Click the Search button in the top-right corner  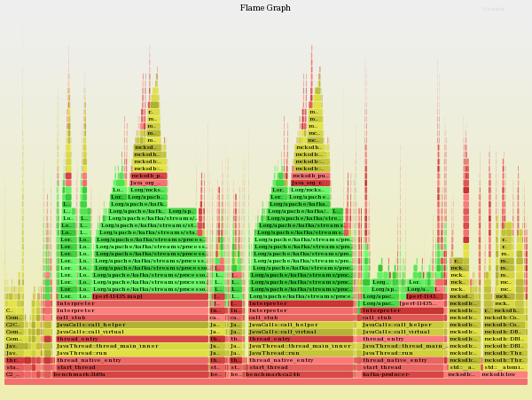[x=494, y=9]
